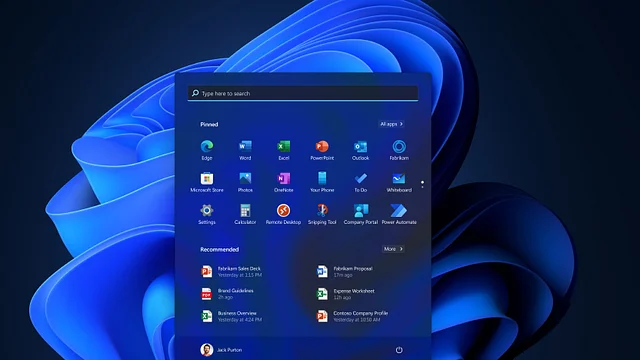
Task: Open the Your Phone app
Action: click(322, 182)
